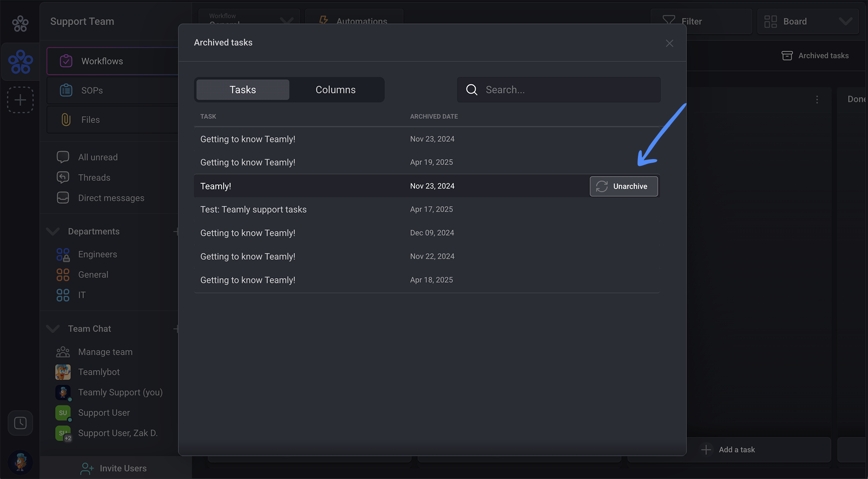Click the Teamly logo at top left
Screen dimensions: 868x479
click(20, 23)
